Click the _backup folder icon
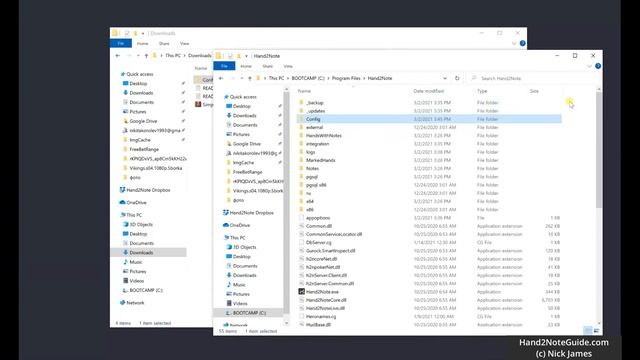This screenshot has height=360, width=640. tap(301, 102)
